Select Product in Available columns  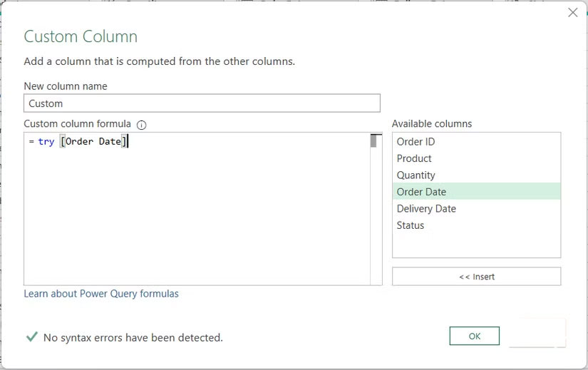pos(414,158)
